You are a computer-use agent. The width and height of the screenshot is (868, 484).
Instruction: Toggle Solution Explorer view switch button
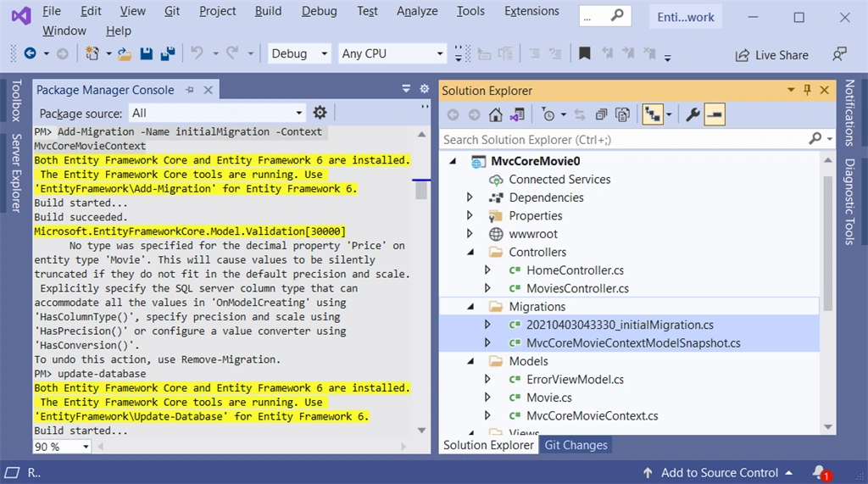pyautogui.click(x=517, y=114)
